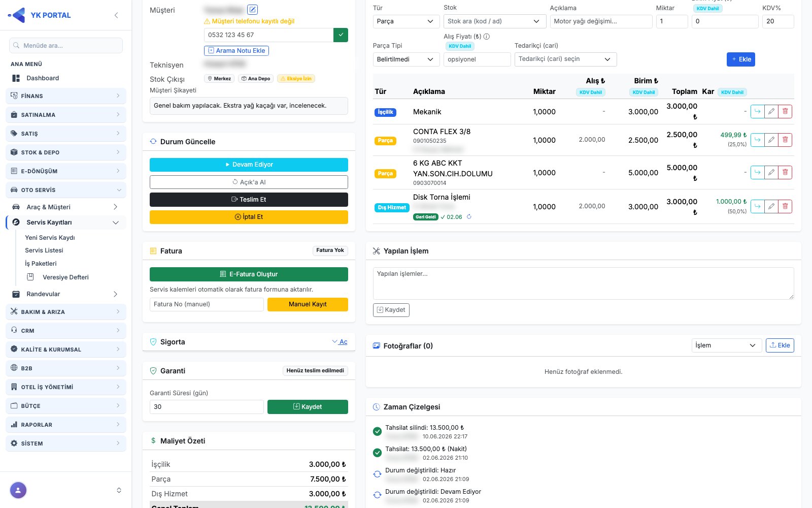Click the refresh icon next to 02.06 date
The height and width of the screenshot is (508, 812).
[469, 217]
